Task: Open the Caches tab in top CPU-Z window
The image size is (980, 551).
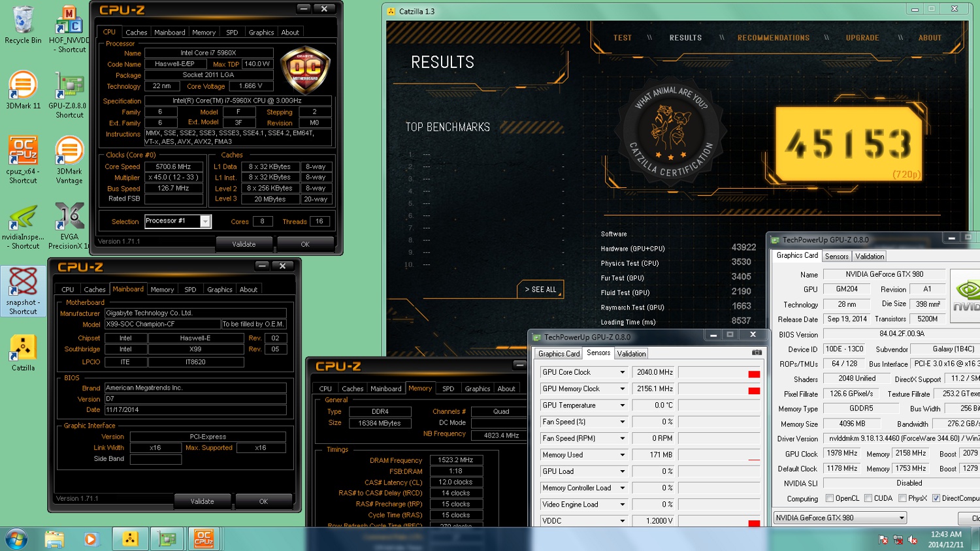Action: tap(136, 32)
